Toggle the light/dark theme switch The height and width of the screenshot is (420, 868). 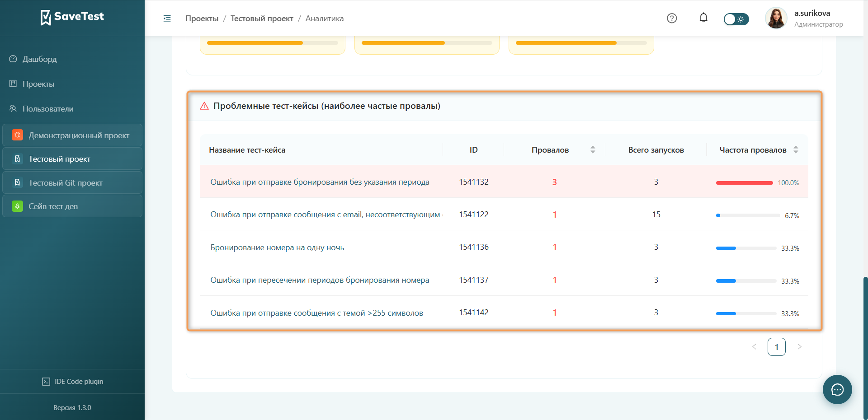point(736,19)
